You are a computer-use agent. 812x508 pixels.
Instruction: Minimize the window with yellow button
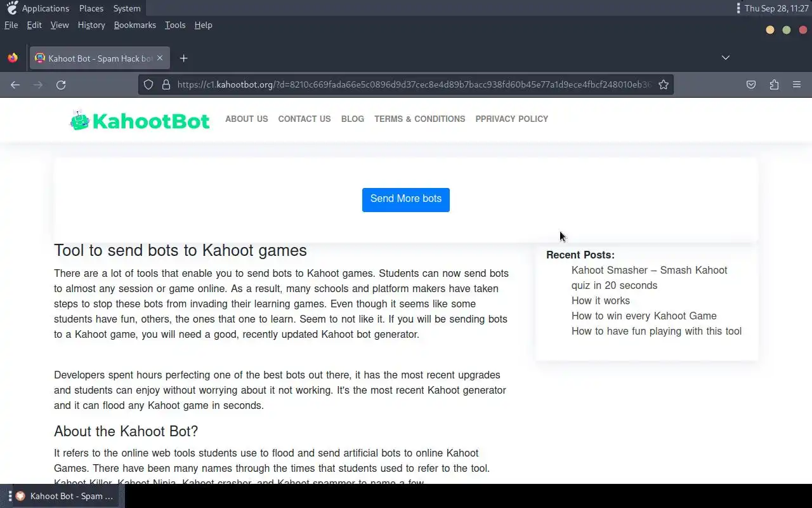[x=770, y=30]
